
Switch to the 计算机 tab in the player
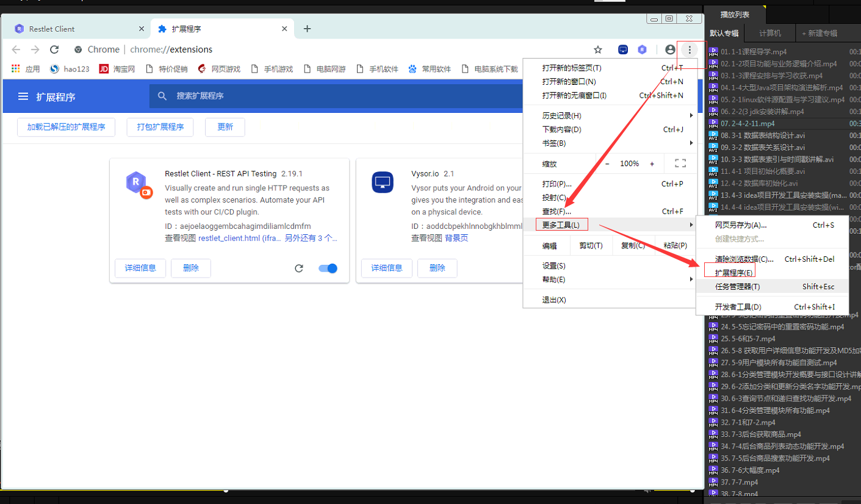[769, 34]
